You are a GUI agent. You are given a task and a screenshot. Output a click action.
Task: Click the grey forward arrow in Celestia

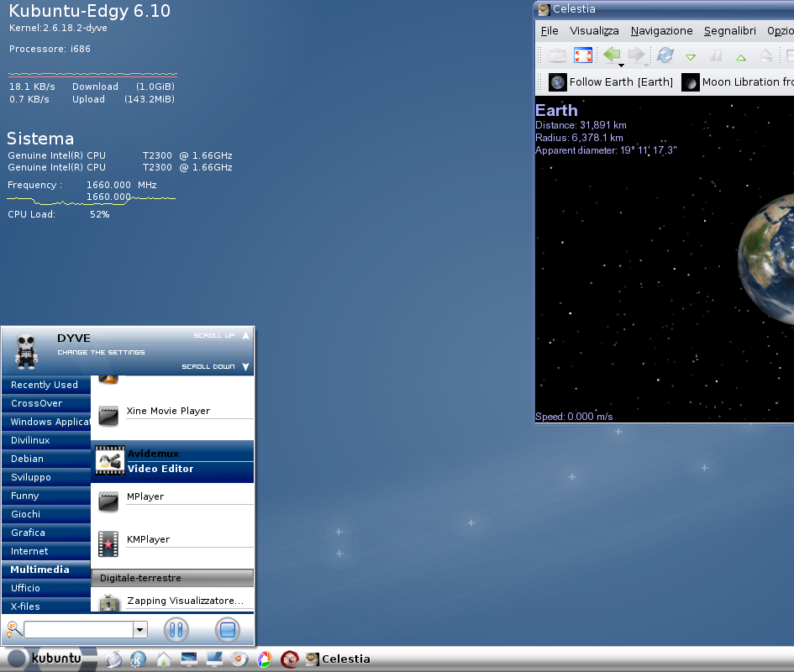636,55
